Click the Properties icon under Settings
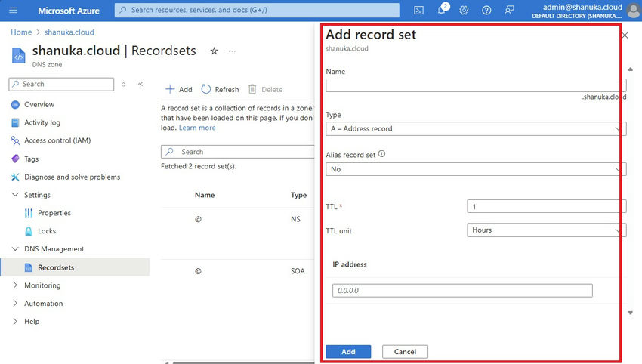This screenshot has height=364, width=642. 29,213
